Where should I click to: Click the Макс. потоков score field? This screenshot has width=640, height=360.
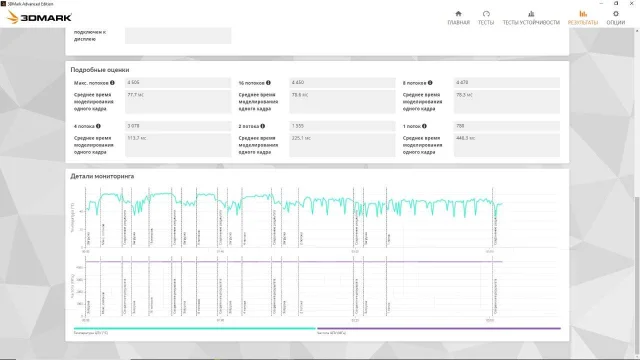(178, 83)
